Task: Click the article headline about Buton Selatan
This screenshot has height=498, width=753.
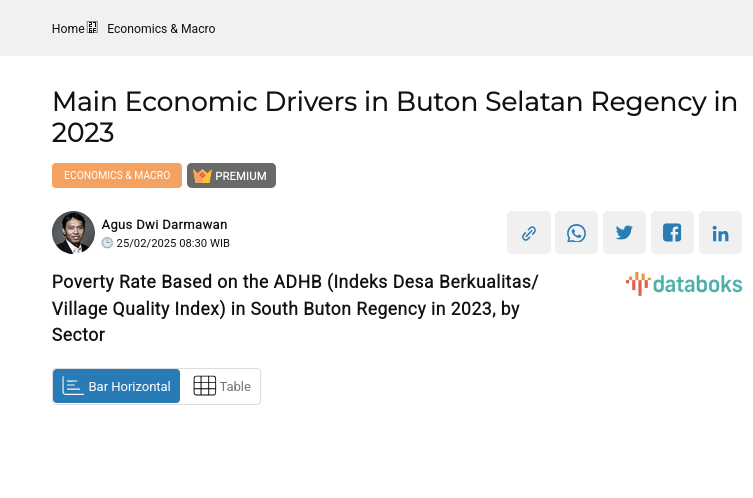Action: [x=395, y=117]
